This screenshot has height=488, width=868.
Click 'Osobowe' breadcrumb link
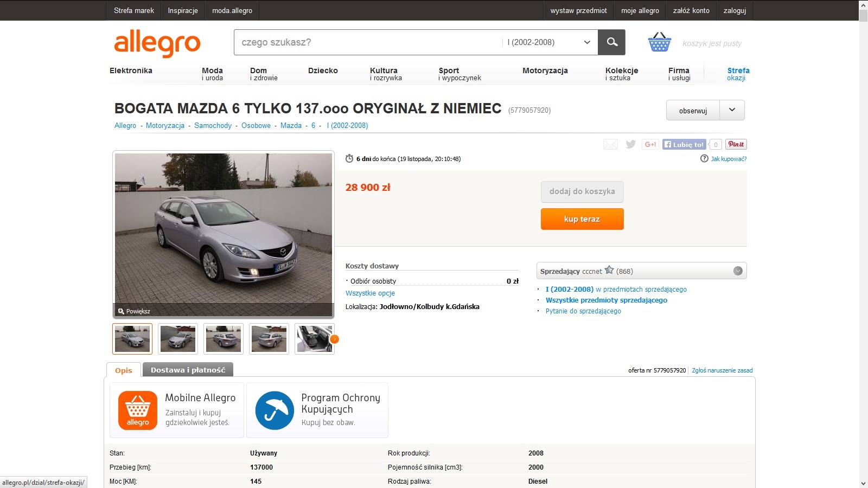click(256, 125)
